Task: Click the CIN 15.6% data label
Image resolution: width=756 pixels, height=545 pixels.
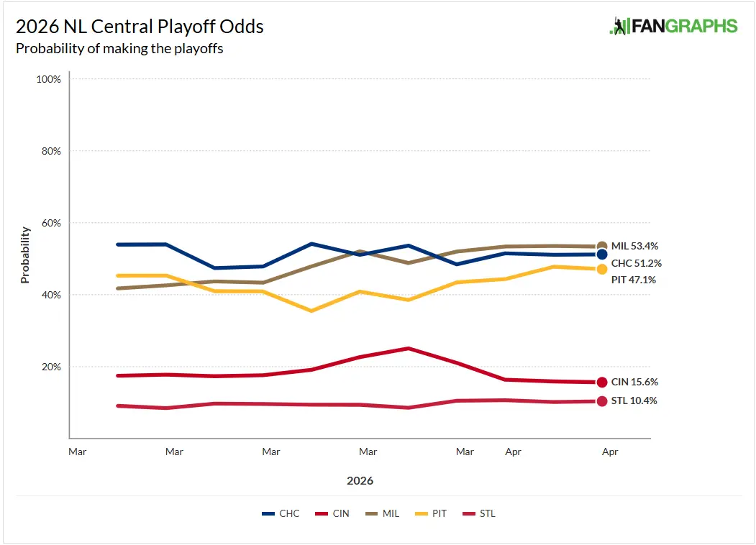Action: pyautogui.click(x=634, y=383)
